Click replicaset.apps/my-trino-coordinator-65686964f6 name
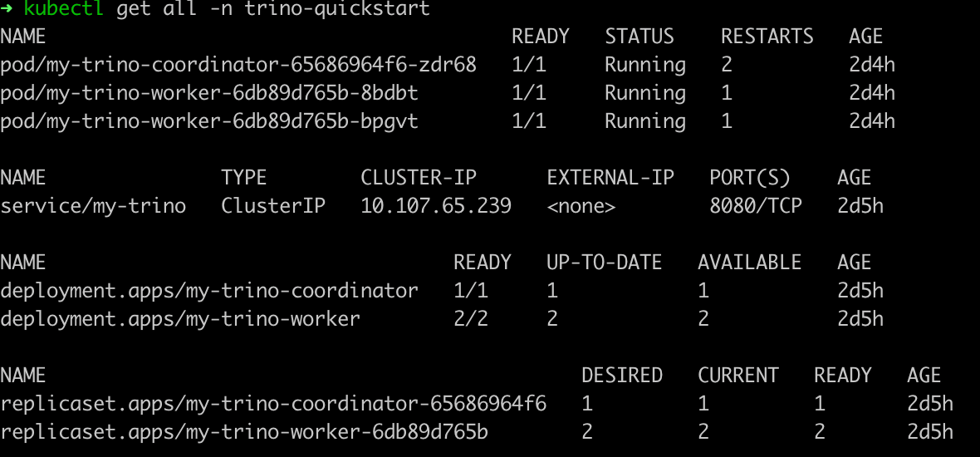This screenshot has width=980, height=457. pos(273,404)
